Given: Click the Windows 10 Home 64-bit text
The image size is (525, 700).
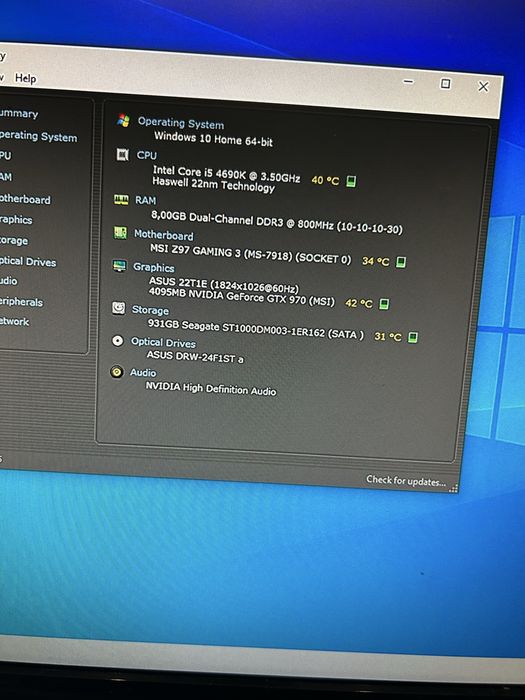Looking at the screenshot, I should pos(213,139).
